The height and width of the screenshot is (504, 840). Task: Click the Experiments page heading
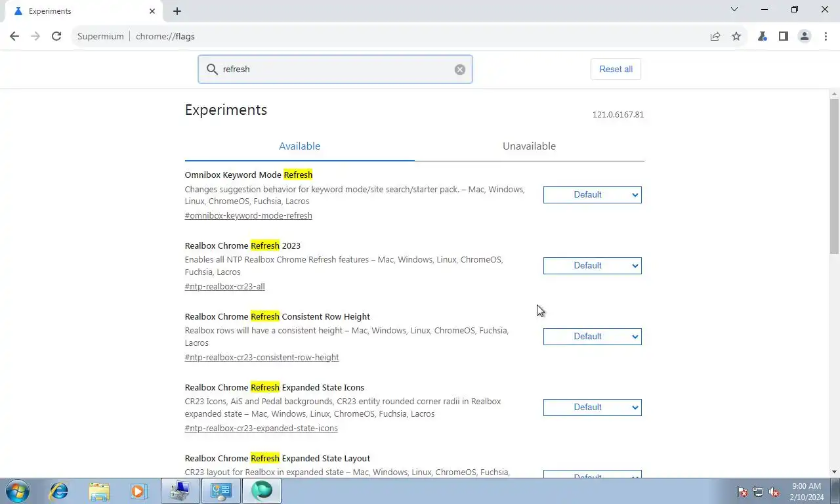(226, 110)
